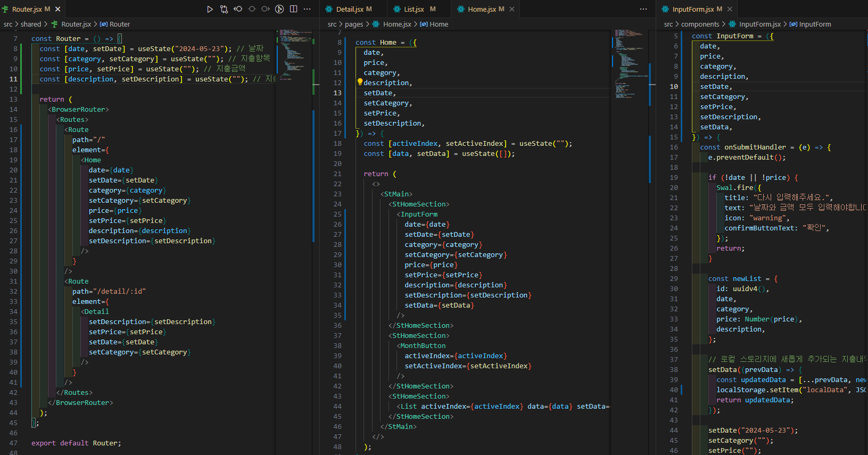Click the toggle file blame circle icon
Image resolution: width=868 pixels, height=455 pixels.
[252, 9]
